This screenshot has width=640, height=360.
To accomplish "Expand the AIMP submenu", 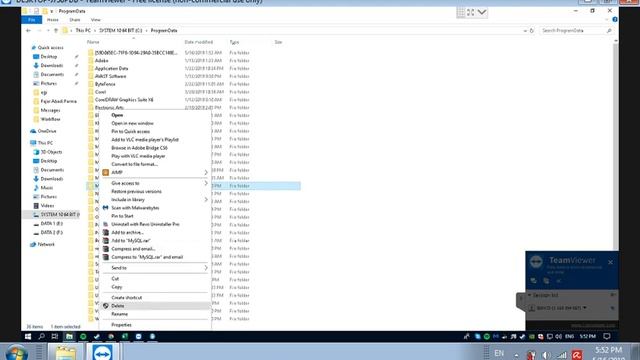I will [155, 172].
